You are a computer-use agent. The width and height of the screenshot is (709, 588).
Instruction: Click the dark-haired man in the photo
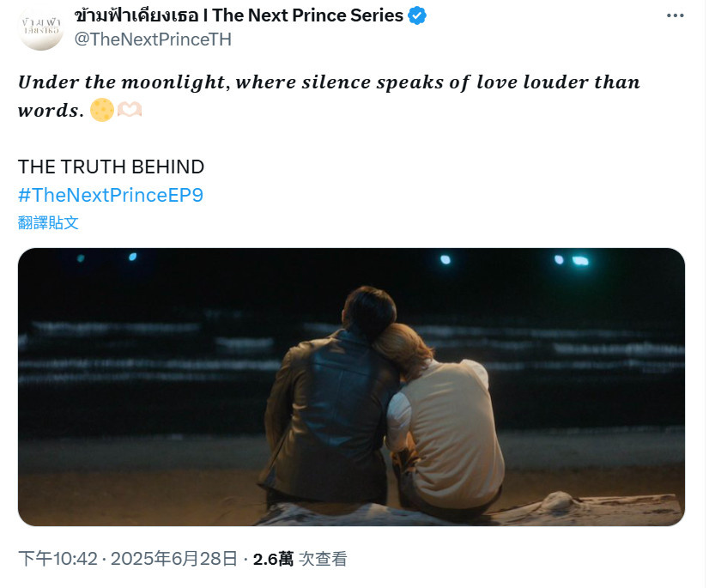(x=330, y=398)
